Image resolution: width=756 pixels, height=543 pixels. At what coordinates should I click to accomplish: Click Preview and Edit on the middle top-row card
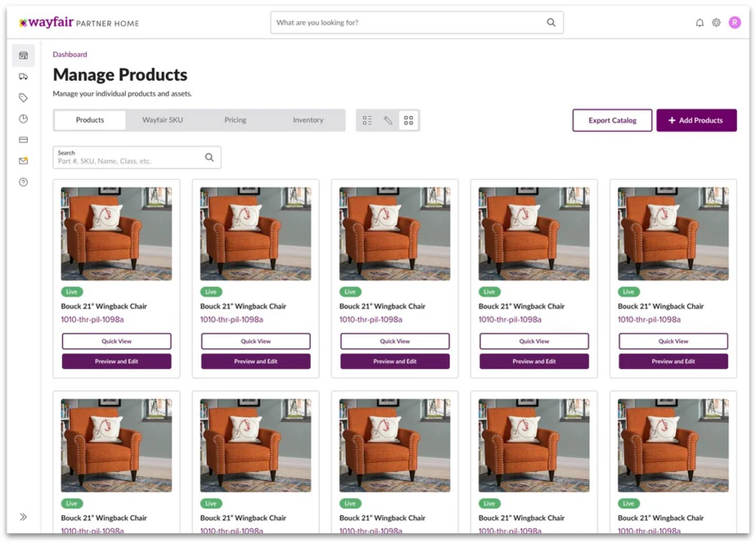pyautogui.click(x=395, y=361)
